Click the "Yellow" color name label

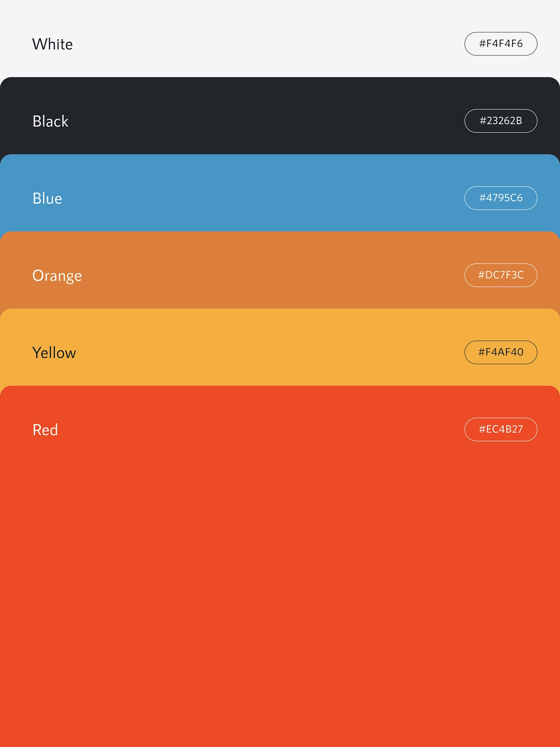[54, 353]
